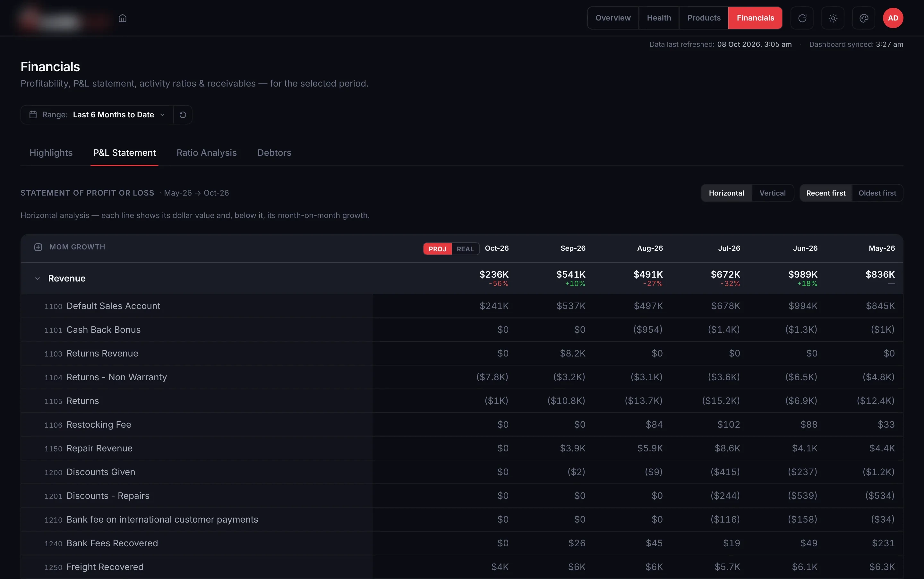The height and width of the screenshot is (579, 924).
Task: Click Revenue Jun-26 total $989K
Action: click(x=802, y=274)
